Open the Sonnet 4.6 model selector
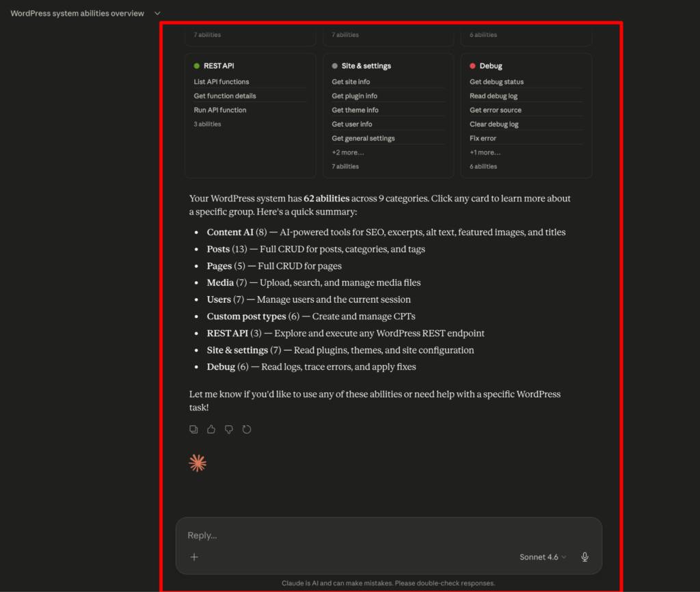Image resolution: width=700 pixels, height=592 pixels. coord(542,556)
